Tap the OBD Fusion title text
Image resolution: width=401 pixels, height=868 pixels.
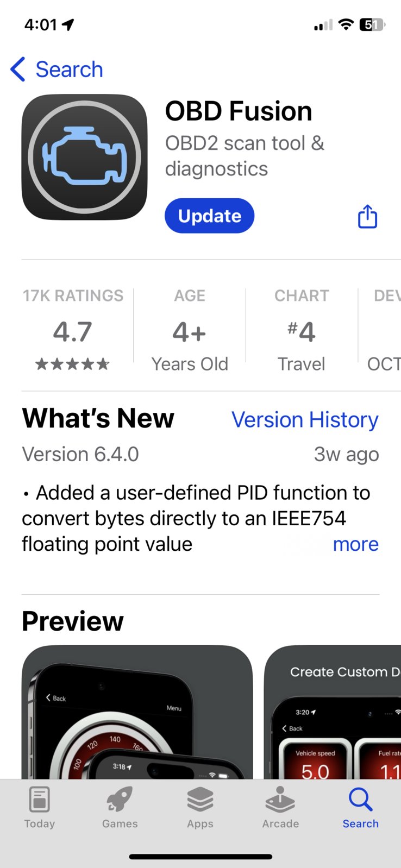click(239, 111)
